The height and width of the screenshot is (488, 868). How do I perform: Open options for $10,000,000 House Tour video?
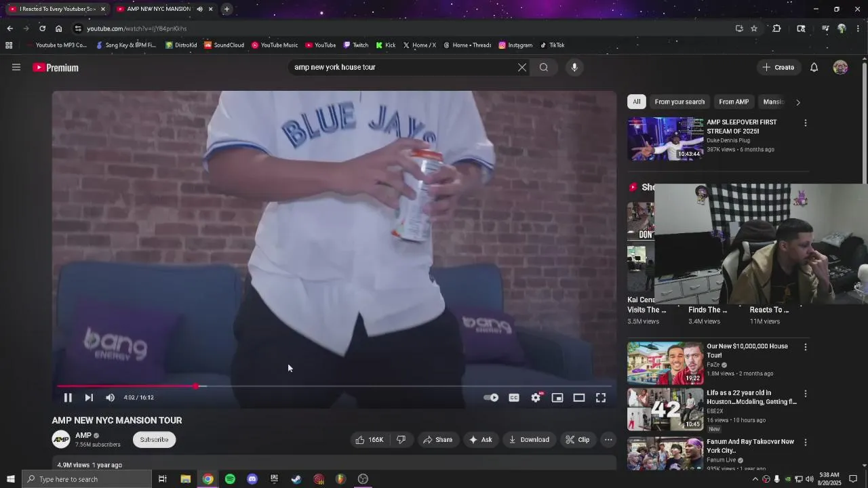tap(806, 347)
